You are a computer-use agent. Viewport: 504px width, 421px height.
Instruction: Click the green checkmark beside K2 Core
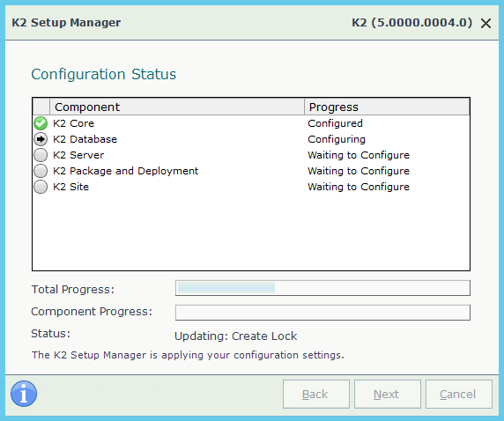(x=41, y=123)
